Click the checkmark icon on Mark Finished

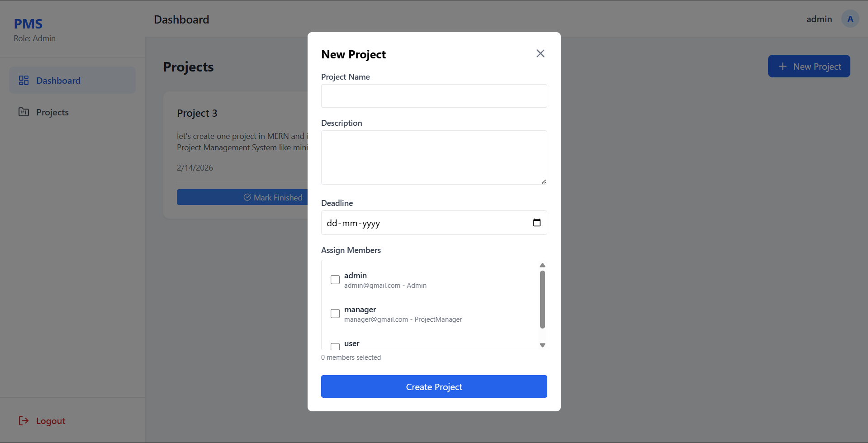pos(247,197)
